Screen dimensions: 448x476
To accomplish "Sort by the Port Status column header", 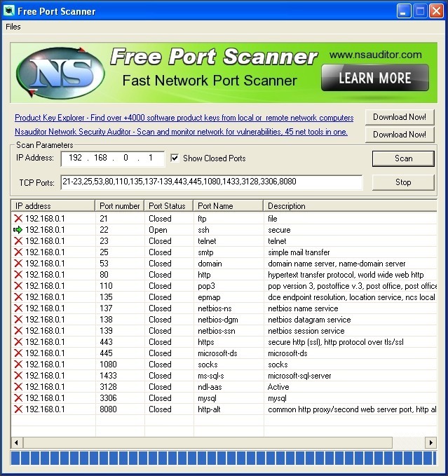I will click(x=168, y=206).
